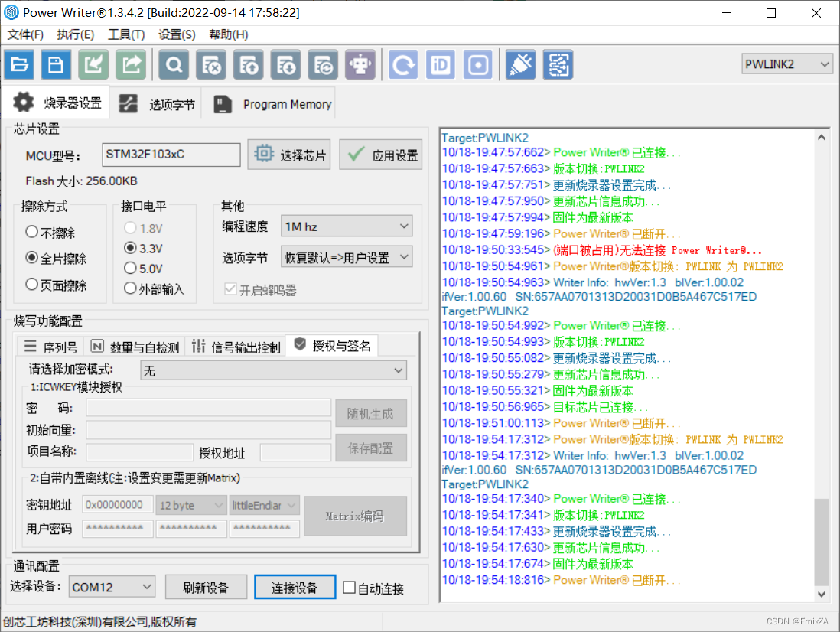Click the 初始向量 input field
This screenshot has width=840, height=632.
(208, 429)
